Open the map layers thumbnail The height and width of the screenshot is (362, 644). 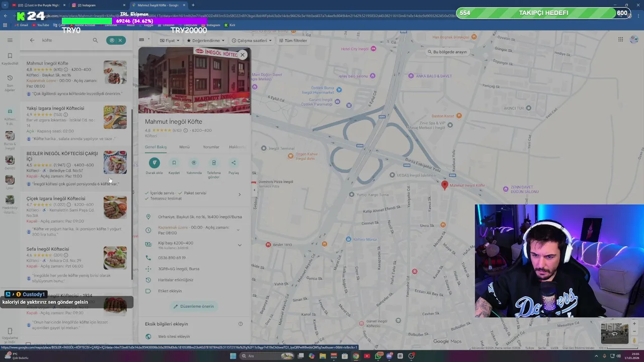pos(614,333)
